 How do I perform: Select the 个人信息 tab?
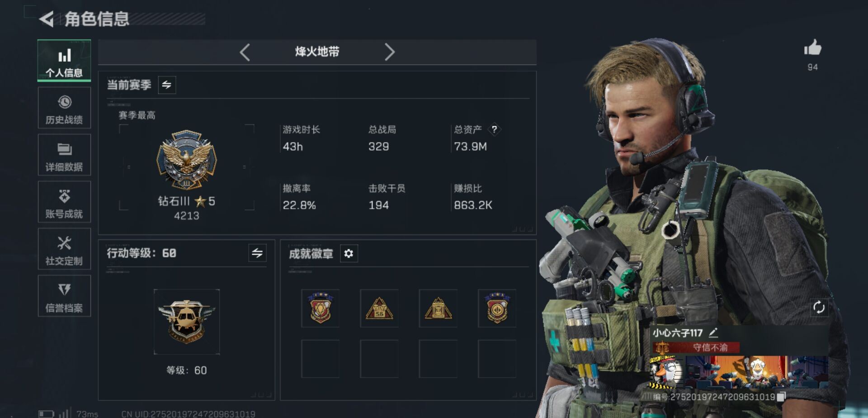[64, 61]
